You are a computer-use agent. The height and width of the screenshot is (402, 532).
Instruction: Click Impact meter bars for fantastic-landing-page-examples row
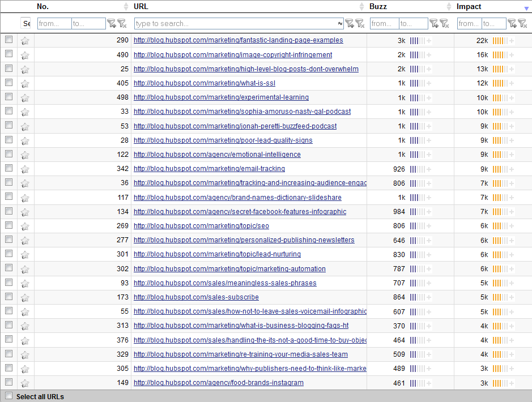tap(500, 41)
